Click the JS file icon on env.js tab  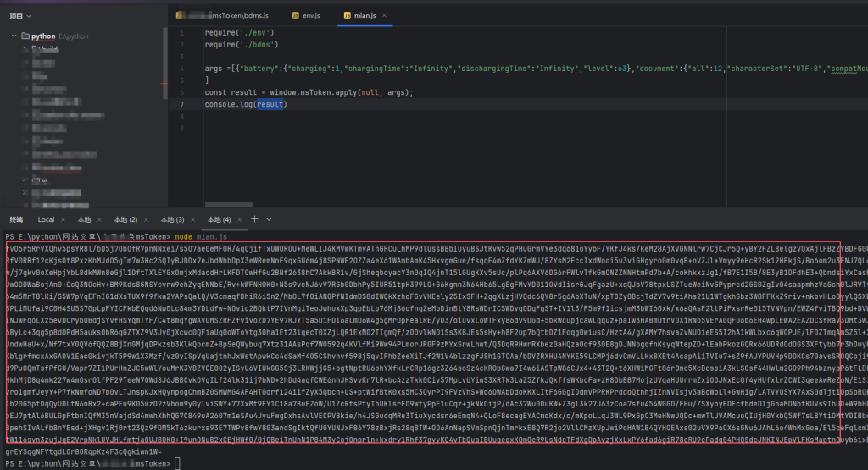tap(296, 15)
